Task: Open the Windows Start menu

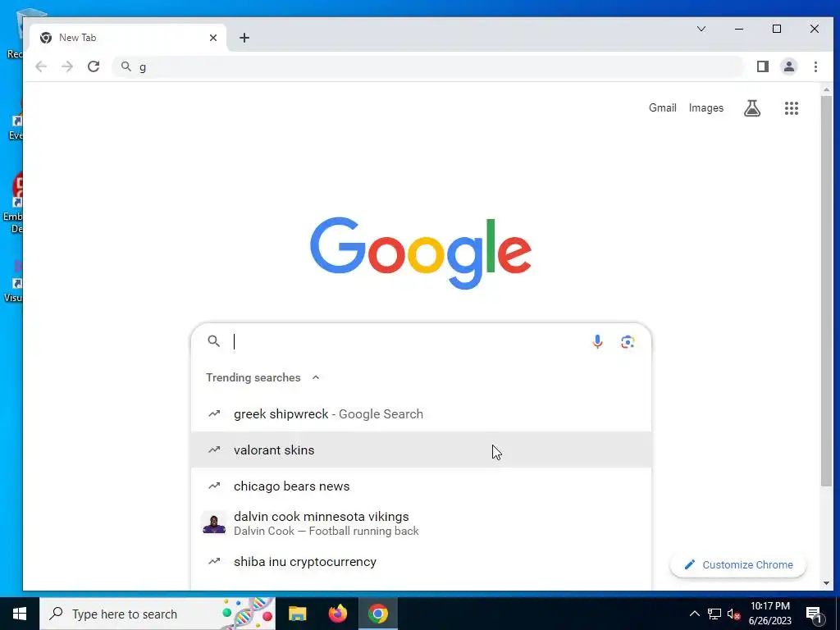Action: pos(20,614)
